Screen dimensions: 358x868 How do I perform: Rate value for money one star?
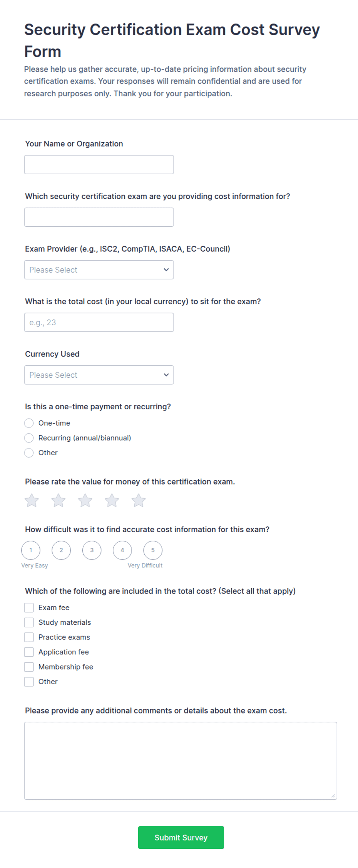(x=32, y=500)
